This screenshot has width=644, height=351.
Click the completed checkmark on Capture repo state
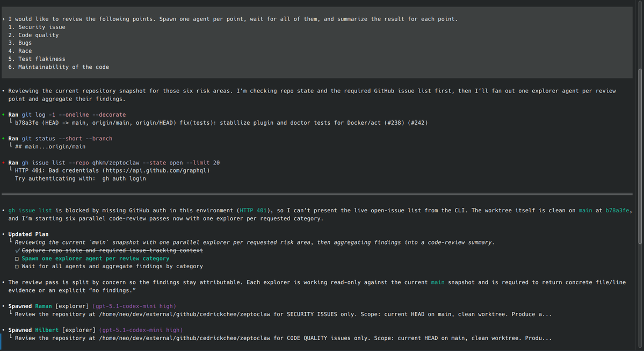point(17,250)
